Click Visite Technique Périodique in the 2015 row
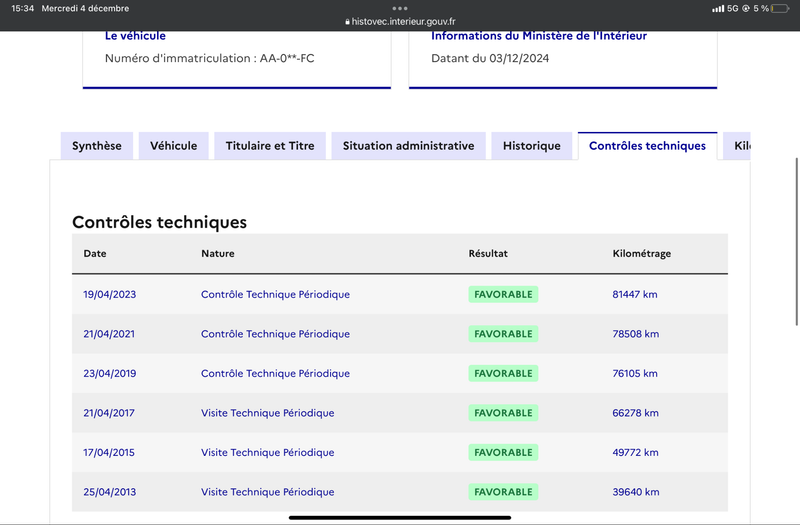Viewport: 800px width, 525px height. [268, 453]
